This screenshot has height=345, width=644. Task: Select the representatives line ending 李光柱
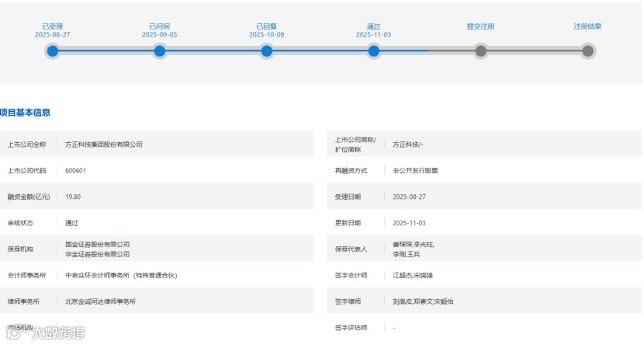click(x=414, y=244)
